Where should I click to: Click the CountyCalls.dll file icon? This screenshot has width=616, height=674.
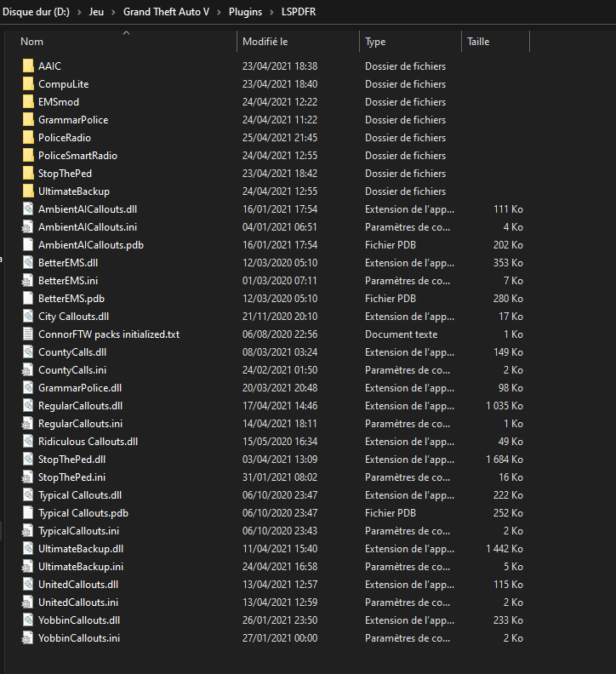coord(28,352)
